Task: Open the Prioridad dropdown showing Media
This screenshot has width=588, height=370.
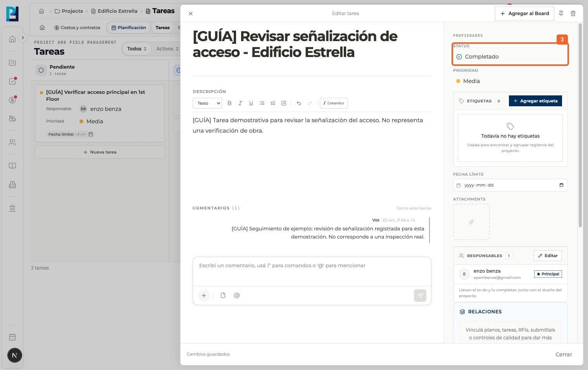Action: pyautogui.click(x=510, y=81)
